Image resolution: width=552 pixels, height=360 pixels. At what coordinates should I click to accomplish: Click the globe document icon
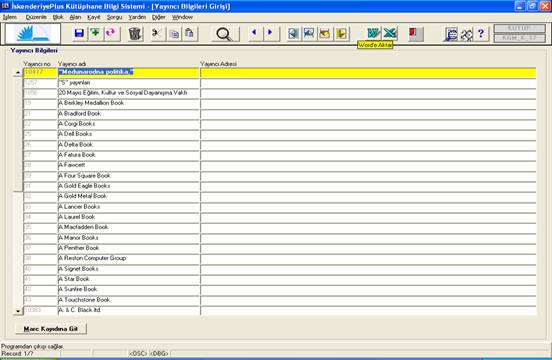pos(451,34)
